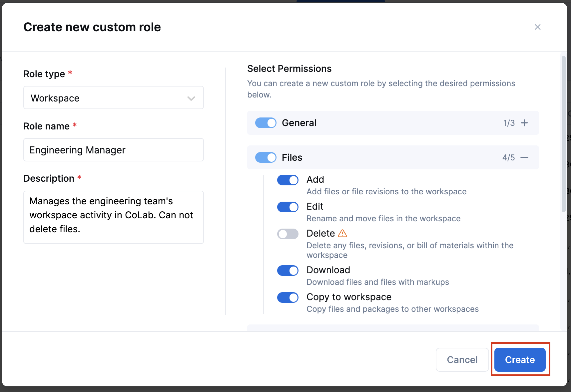Close the Create new custom role dialog
The image size is (571, 392).
point(537,27)
